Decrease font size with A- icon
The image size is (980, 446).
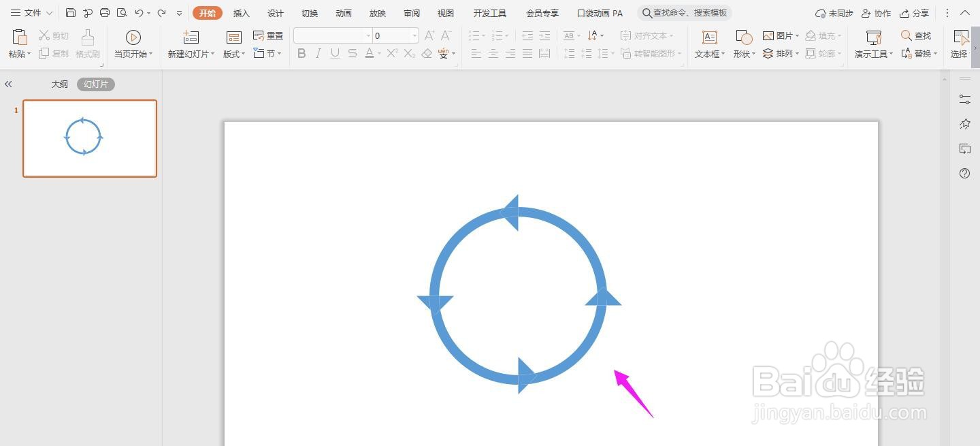(x=446, y=35)
